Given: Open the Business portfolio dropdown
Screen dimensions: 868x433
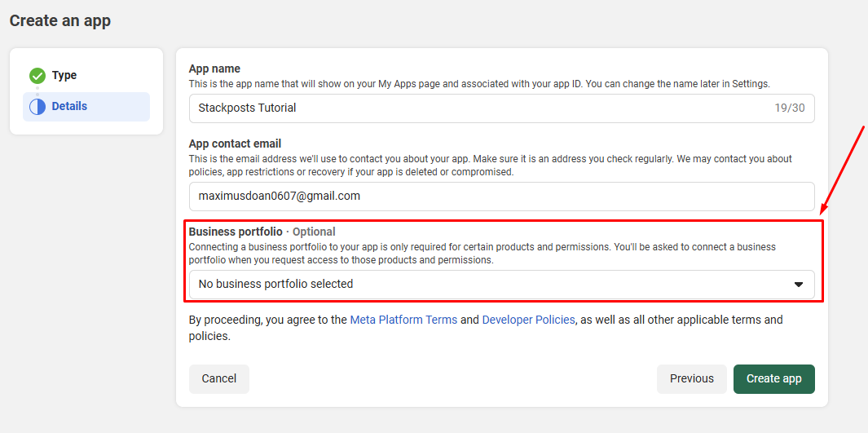Looking at the screenshot, I should 489,285.
